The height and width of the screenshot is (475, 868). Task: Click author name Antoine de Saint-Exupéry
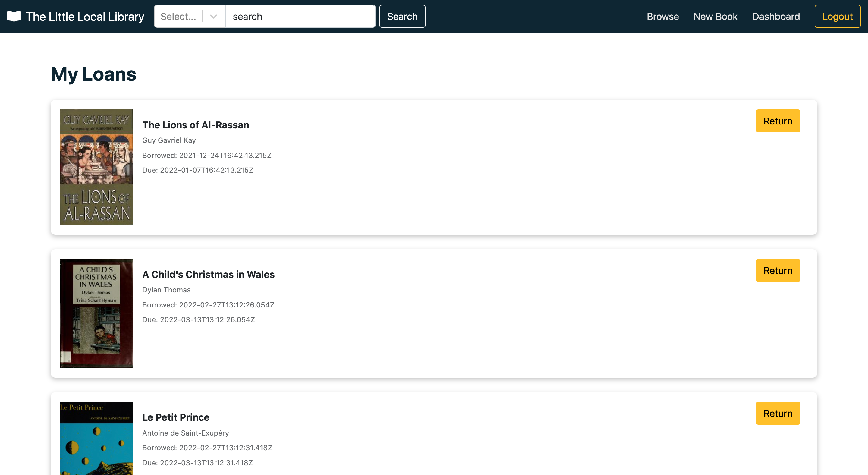tap(186, 433)
